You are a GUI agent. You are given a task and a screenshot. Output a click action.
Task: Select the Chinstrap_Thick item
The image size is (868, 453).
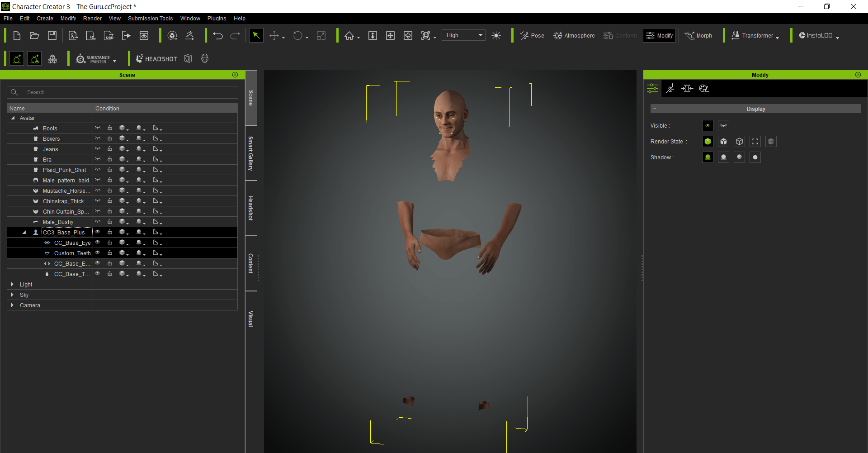point(63,201)
